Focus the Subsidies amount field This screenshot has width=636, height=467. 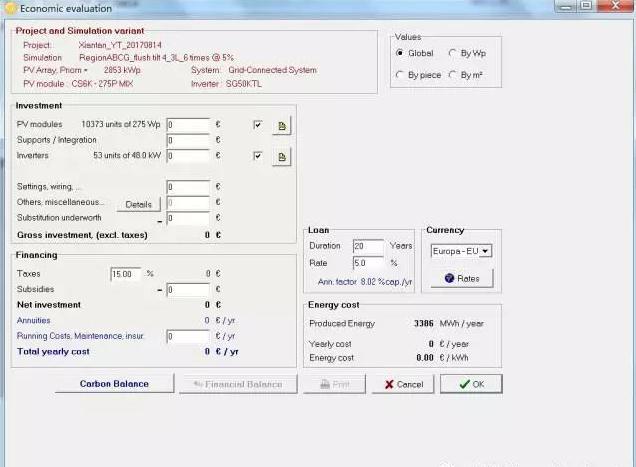pyautogui.click(x=188, y=290)
